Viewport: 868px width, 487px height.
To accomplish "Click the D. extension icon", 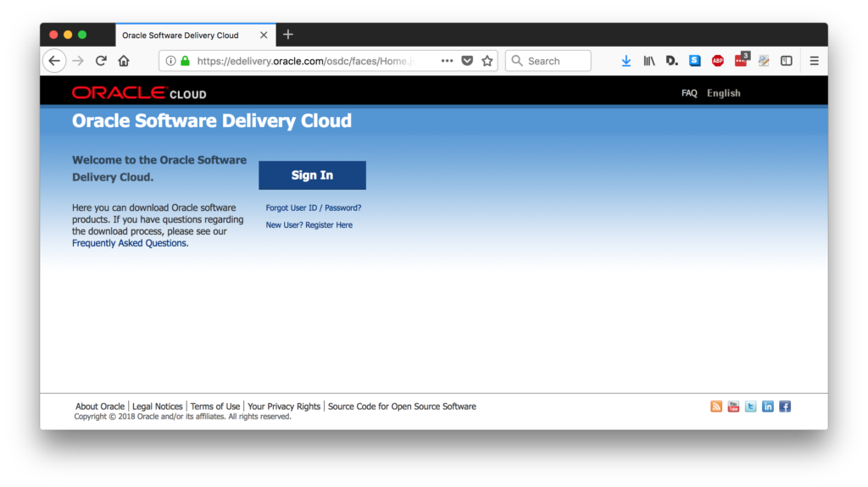I will (671, 61).
